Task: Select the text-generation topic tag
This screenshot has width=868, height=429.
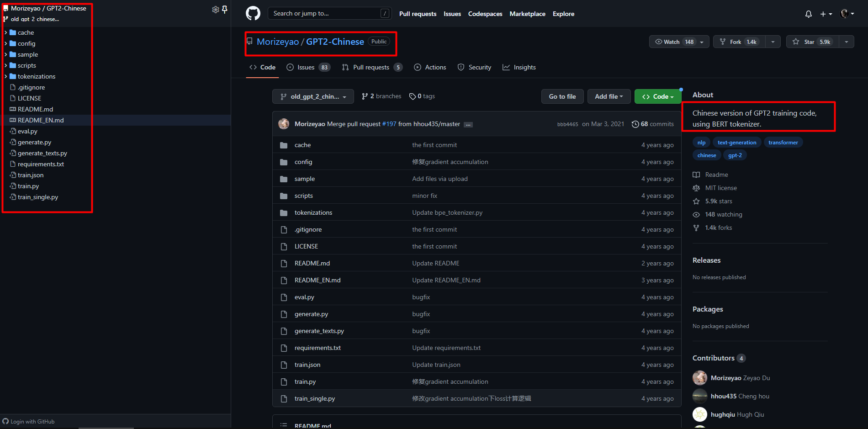Action: tap(737, 143)
